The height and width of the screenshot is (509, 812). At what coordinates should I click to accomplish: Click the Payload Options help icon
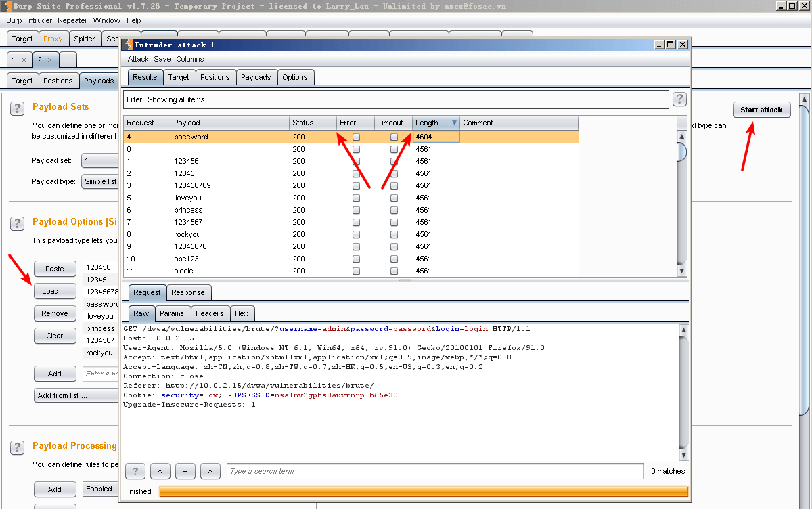[x=18, y=223]
